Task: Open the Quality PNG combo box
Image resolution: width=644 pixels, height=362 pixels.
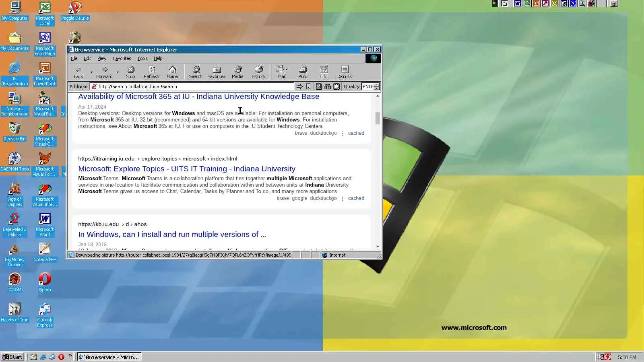Action: (x=370, y=86)
